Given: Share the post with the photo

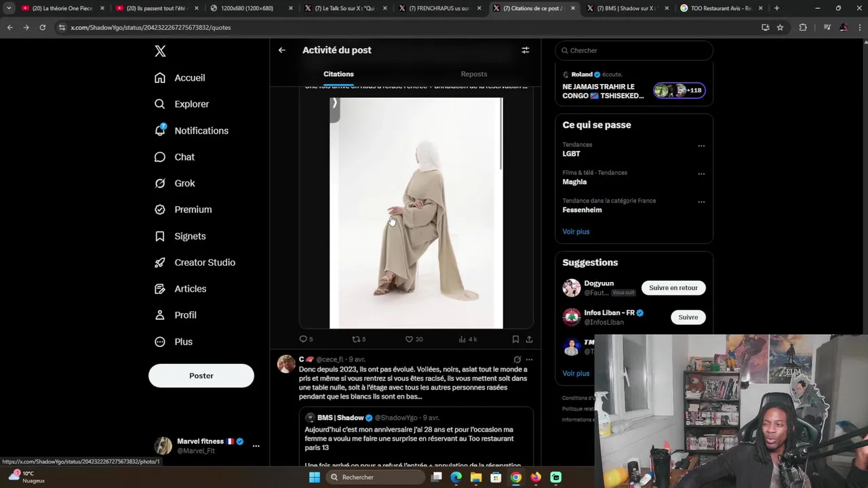Looking at the screenshot, I should [529, 340].
